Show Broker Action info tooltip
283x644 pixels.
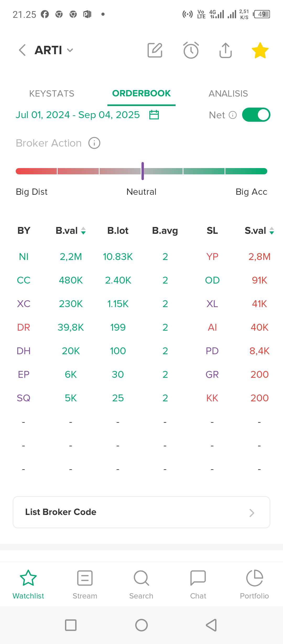[x=94, y=143]
